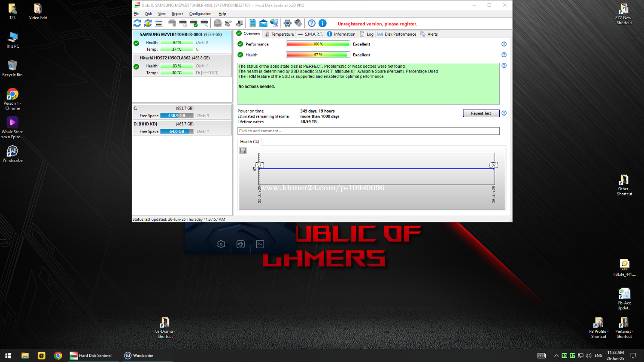The width and height of the screenshot is (644, 362).
Task: Select the Recycle Bin desktop icon
Action: [12, 69]
